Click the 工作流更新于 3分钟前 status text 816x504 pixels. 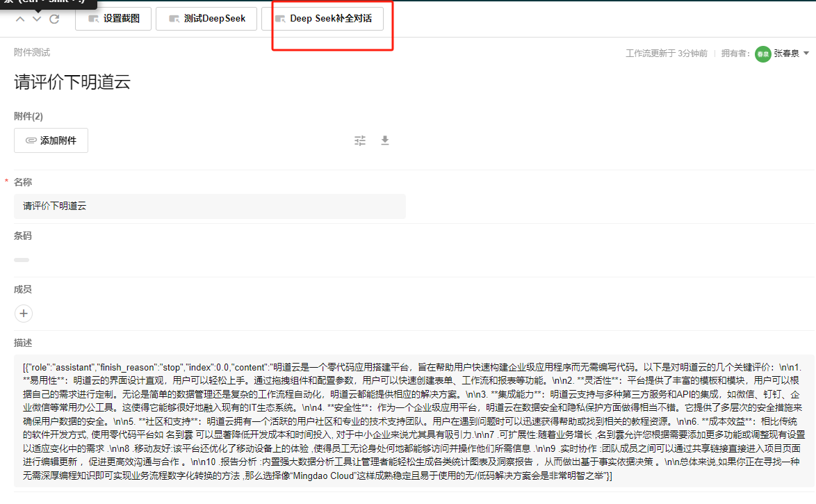666,53
